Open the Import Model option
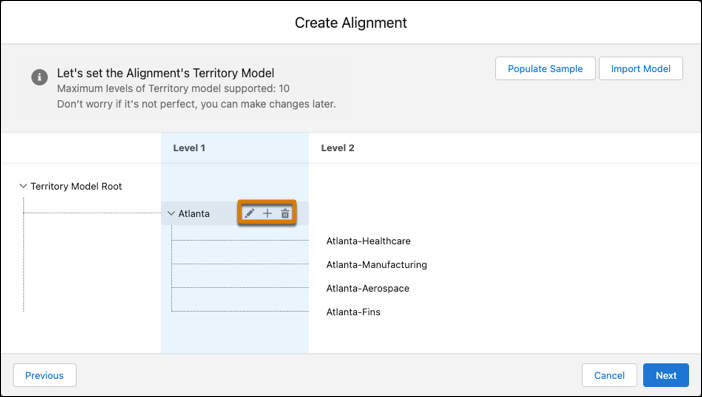The width and height of the screenshot is (702, 397). coord(641,68)
